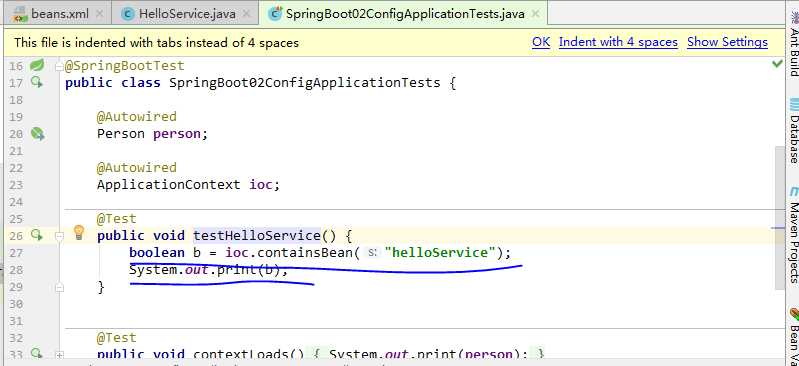This screenshot has height=366, width=799.
Task: Click the autowired bean gutter icon on line 20
Action: pyautogui.click(x=37, y=134)
